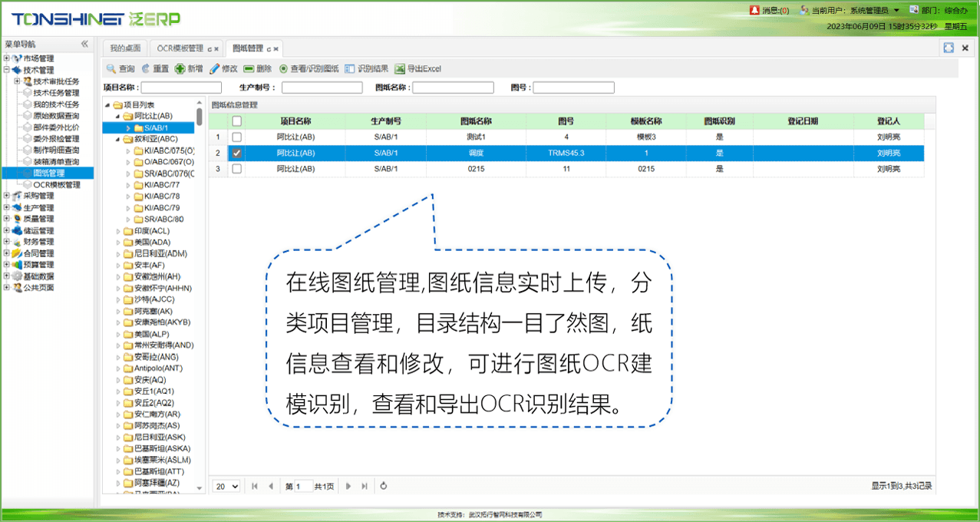This screenshot has width=980, height=522.
Task: Uncheck the selected row 2 checkbox
Action: 237,154
